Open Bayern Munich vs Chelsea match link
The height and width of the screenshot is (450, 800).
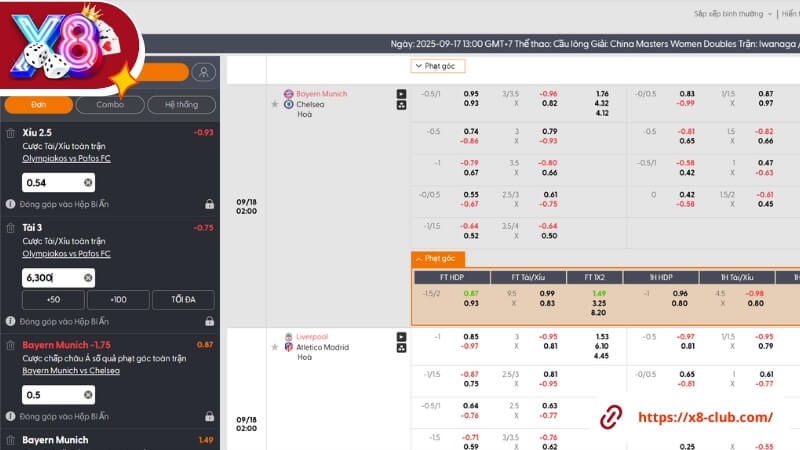(x=71, y=371)
